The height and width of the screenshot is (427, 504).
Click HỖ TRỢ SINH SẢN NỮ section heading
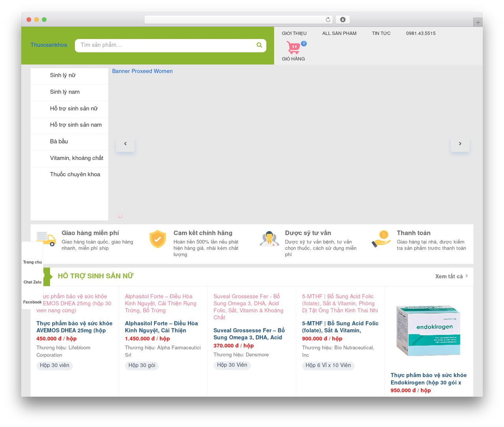(96, 276)
